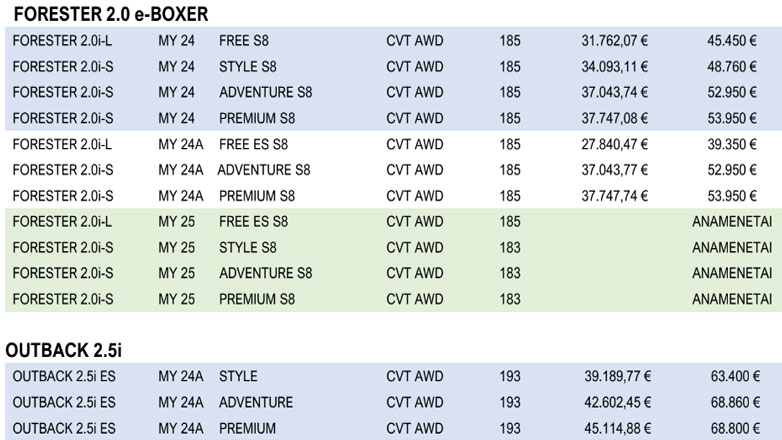Click the 39.189,77 € Outback price
The width and height of the screenshot is (782, 440).
[x=618, y=377]
